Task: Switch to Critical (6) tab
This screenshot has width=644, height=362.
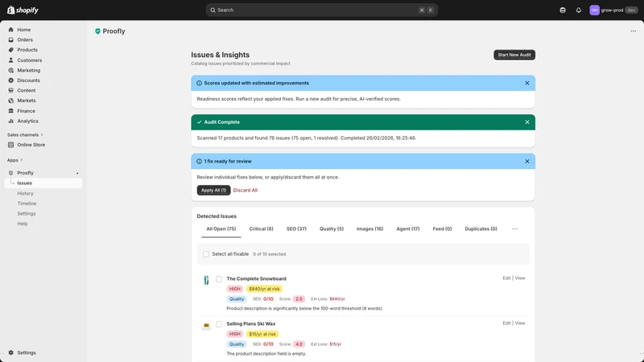Action: tap(261, 229)
